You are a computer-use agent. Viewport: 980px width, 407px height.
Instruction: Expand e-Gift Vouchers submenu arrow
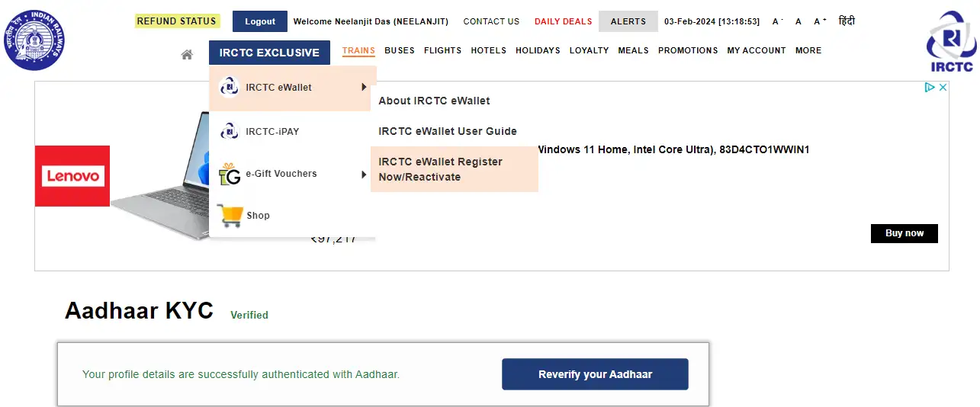click(x=364, y=175)
